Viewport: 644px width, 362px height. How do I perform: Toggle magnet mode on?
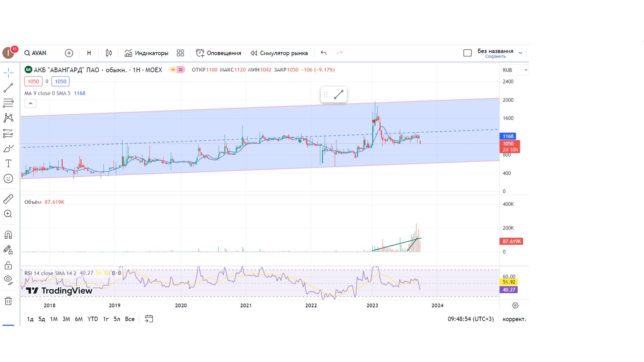click(8, 235)
